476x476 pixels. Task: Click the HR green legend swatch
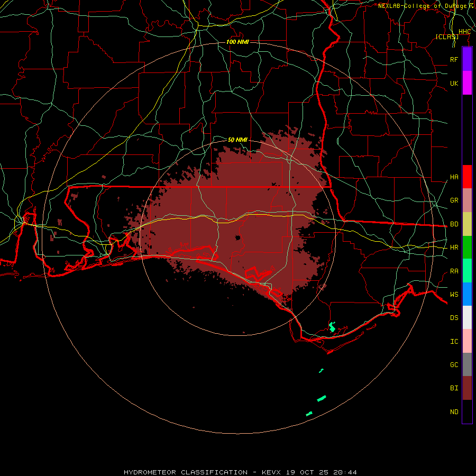[x=467, y=248]
